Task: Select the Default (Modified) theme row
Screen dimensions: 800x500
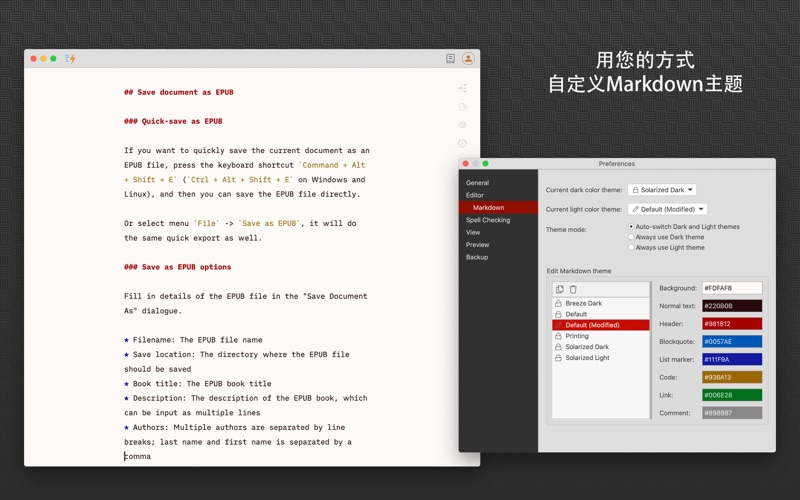Action: coord(601,325)
